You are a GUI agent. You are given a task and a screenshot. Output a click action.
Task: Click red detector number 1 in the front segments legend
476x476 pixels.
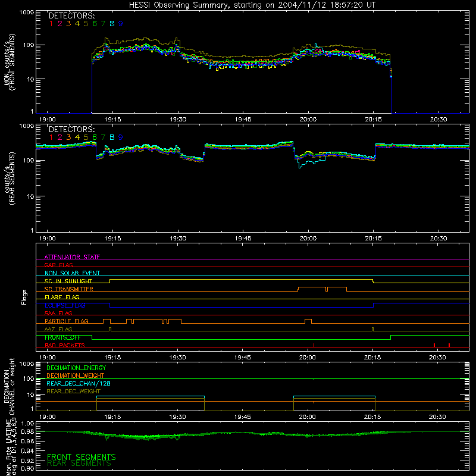tap(51, 24)
